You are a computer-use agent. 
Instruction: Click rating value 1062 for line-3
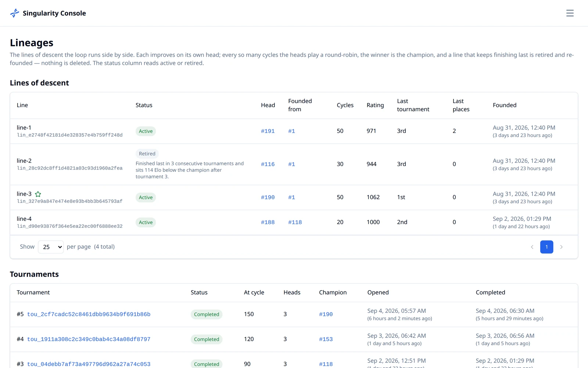373,197
